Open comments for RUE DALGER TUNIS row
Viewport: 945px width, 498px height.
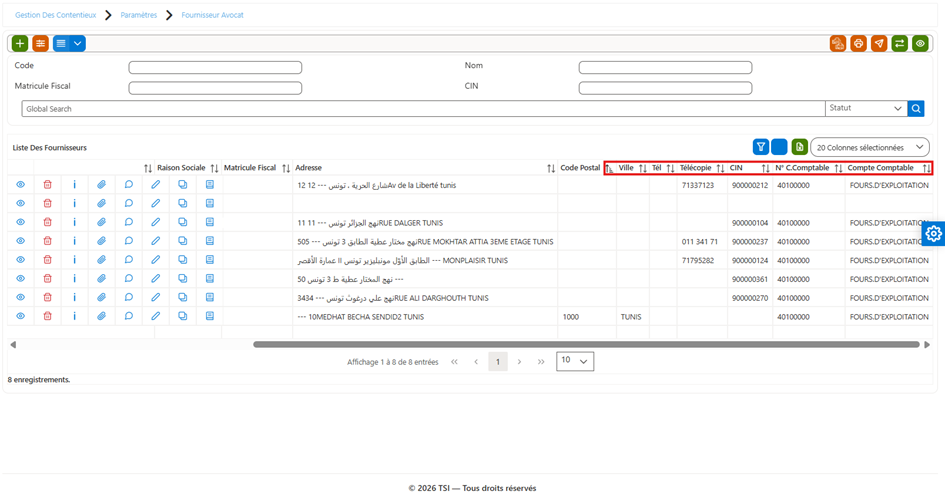click(128, 222)
